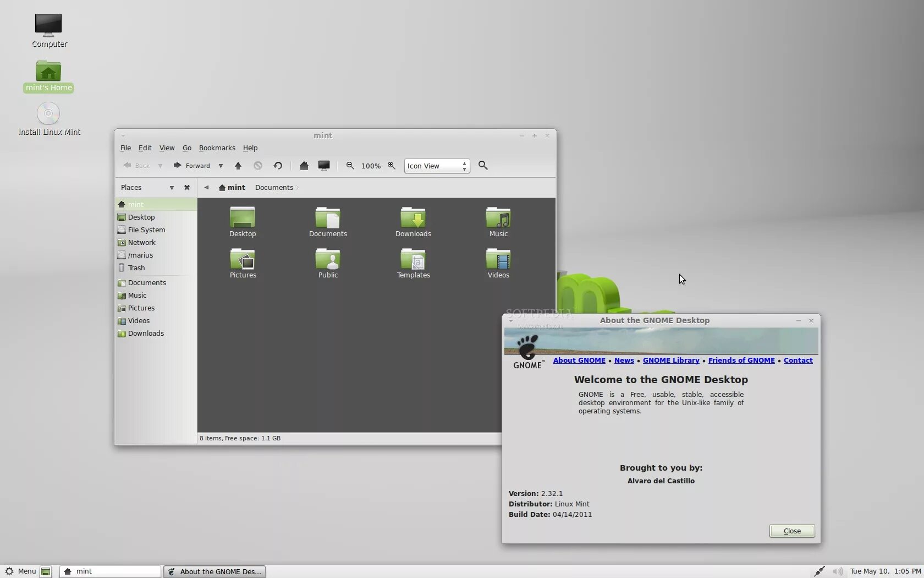Select the Documents folder icon in file view
924x578 pixels.
pyautogui.click(x=328, y=217)
